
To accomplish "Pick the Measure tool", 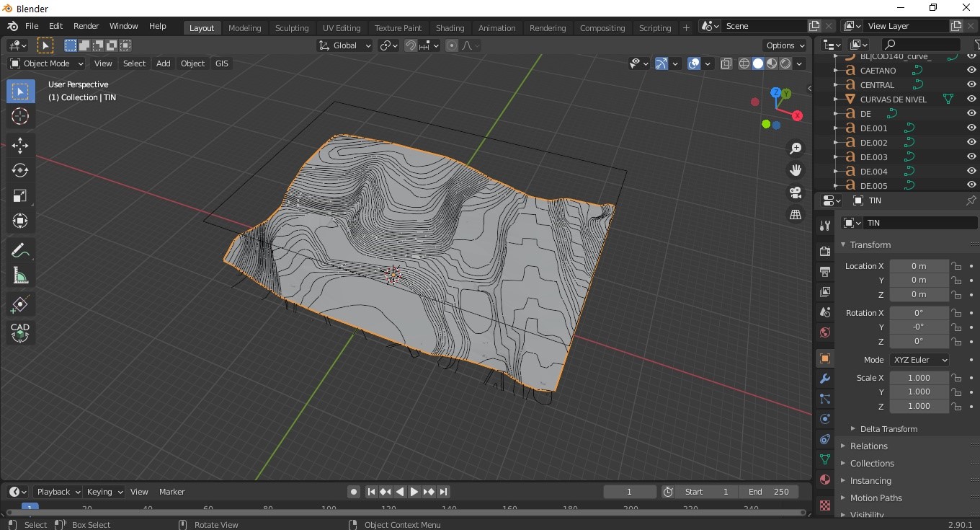I will (20, 275).
